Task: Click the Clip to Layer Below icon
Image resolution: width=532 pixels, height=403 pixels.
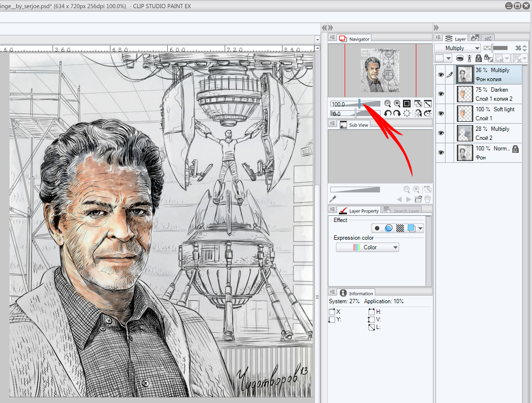Action: (x=460, y=58)
